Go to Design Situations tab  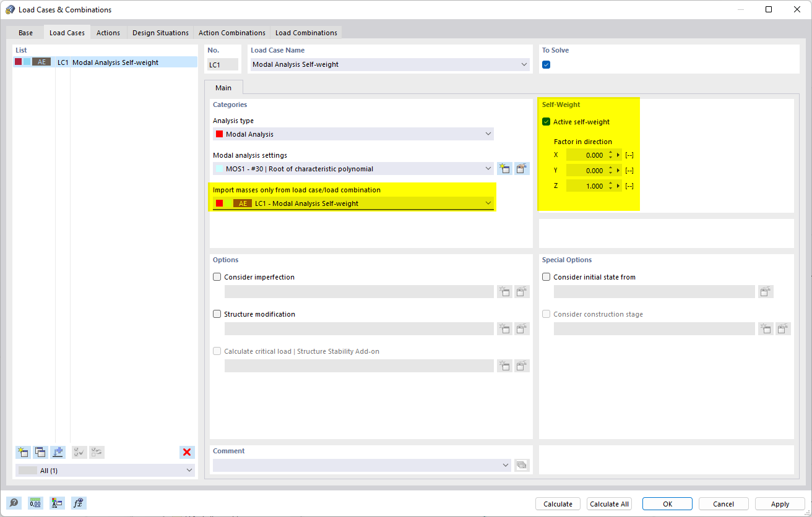coord(160,33)
